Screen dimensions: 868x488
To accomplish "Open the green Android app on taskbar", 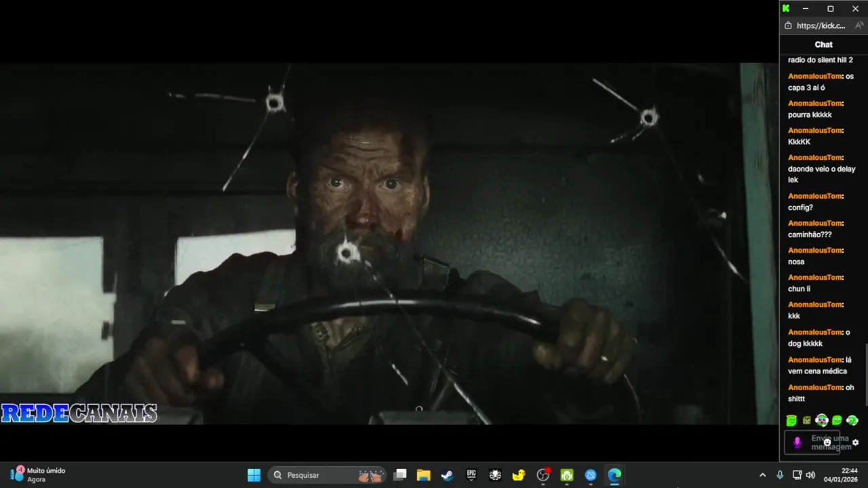I will [x=567, y=475].
